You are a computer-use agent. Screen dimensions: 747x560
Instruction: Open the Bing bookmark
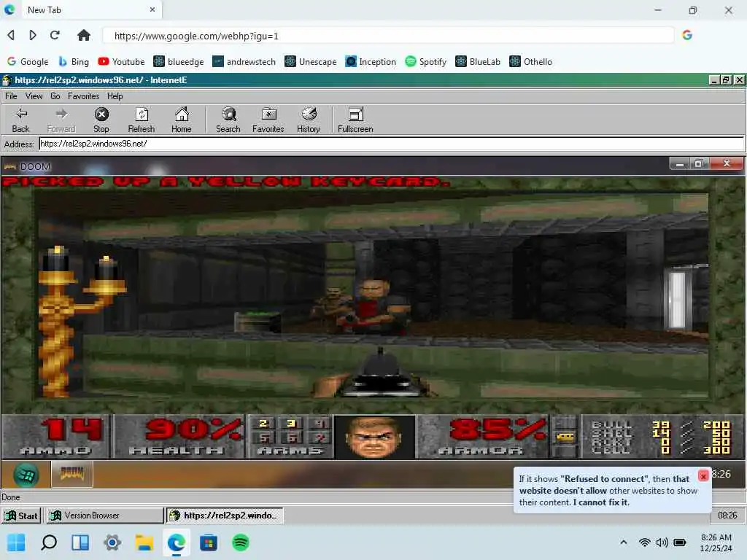[x=74, y=62]
